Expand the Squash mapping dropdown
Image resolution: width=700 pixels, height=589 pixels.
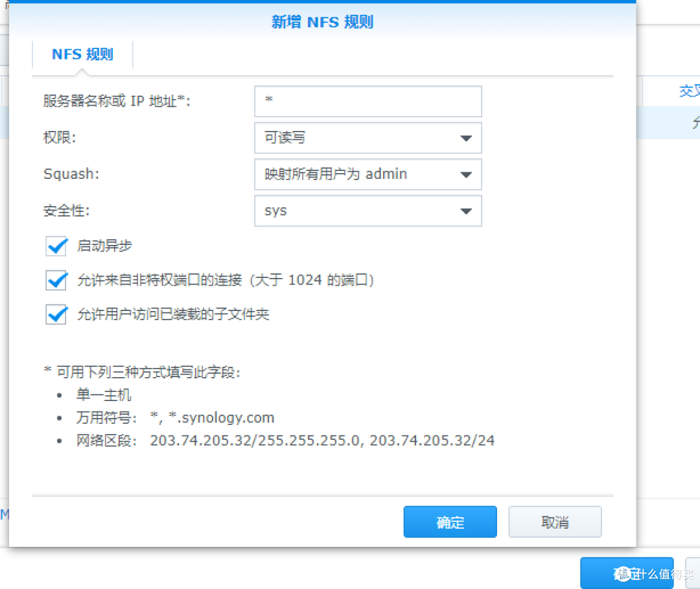pyautogui.click(x=367, y=174)
